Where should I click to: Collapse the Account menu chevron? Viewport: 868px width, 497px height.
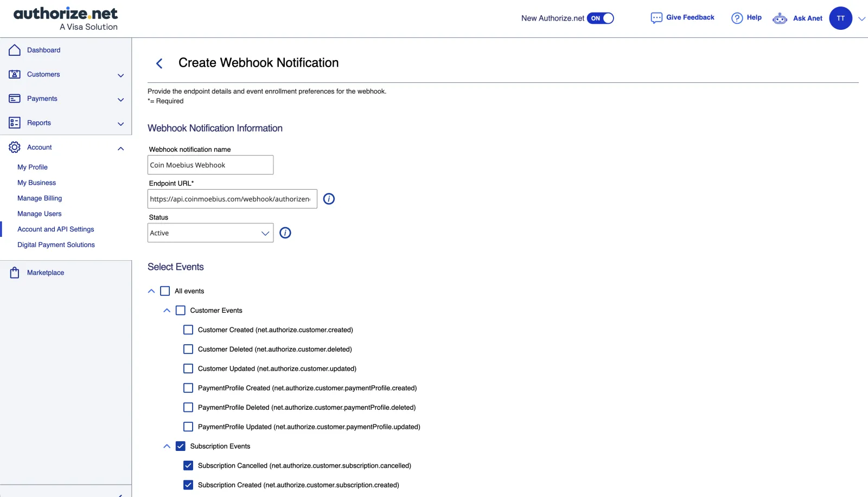pyautogui.click(x=120, y=149)
